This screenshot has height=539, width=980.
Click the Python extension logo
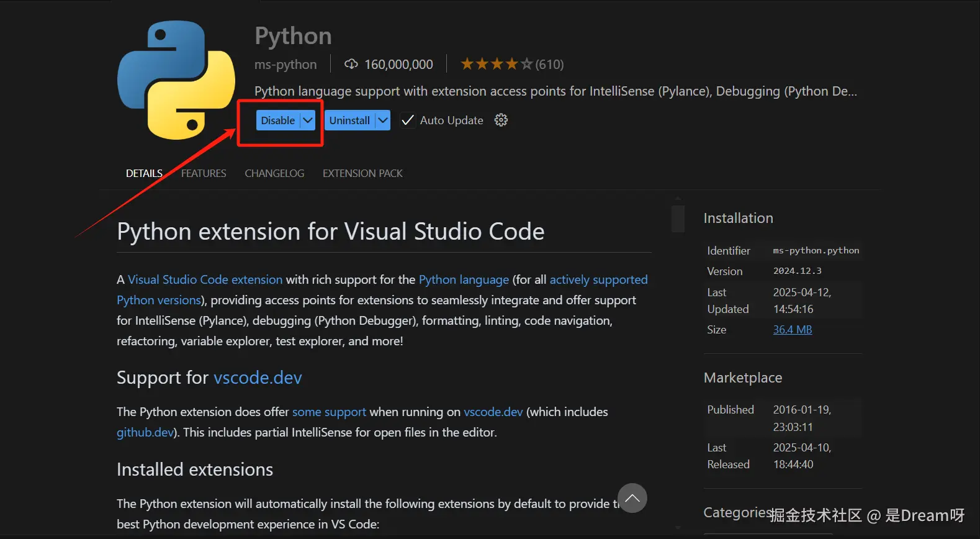point(176,79)
